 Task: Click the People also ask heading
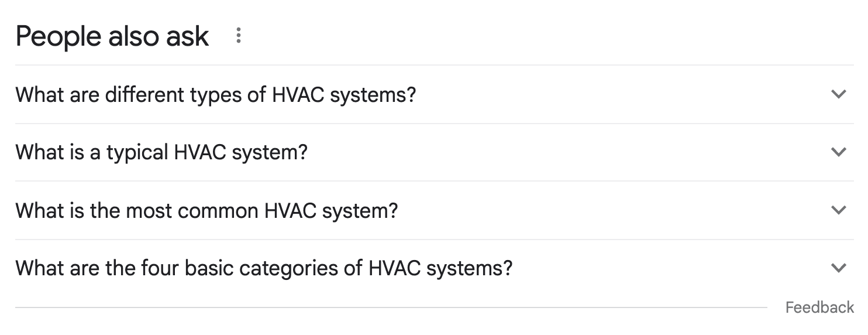point(112,36)
